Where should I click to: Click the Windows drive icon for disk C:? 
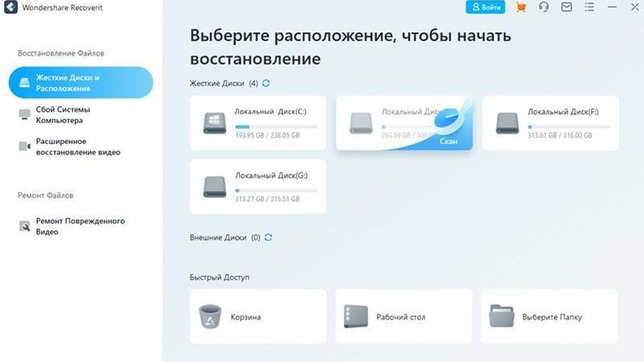[x=214, y=123]
